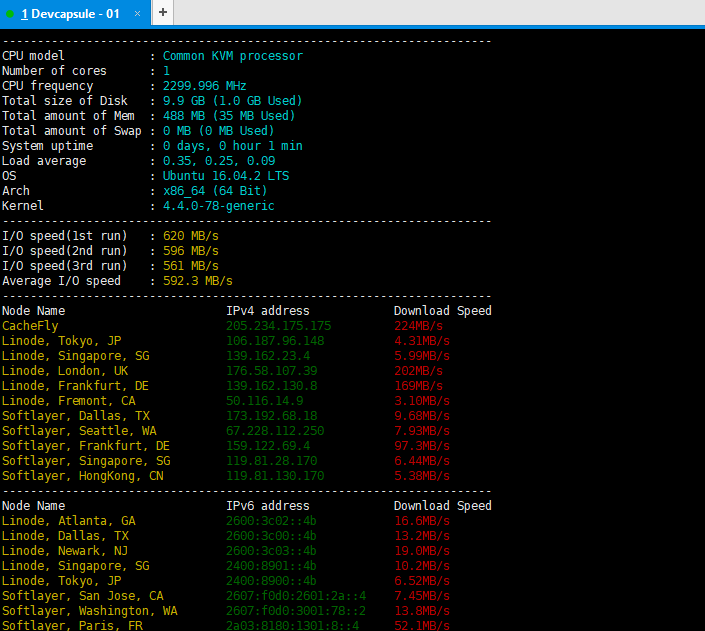This screenshot has width=705, height=631.
Task: Click the Arch value x86_64 (64 Bit)
Action: click(x=215, y=191)
